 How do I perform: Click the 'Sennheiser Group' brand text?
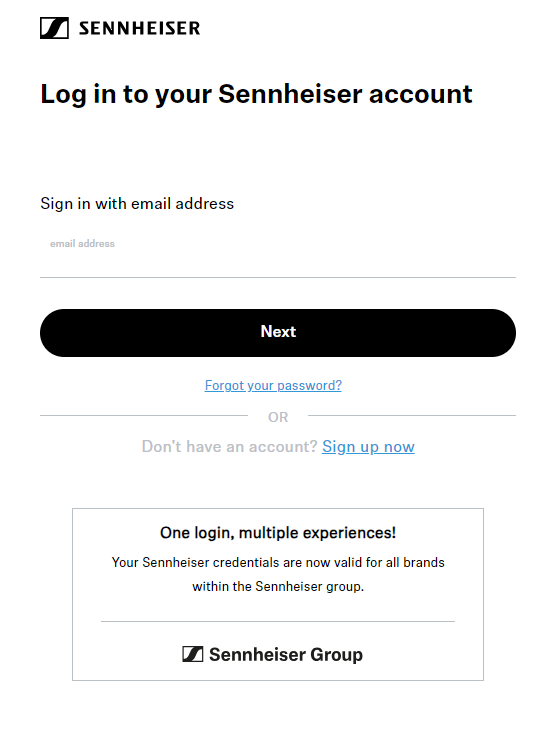click(286, 655)
